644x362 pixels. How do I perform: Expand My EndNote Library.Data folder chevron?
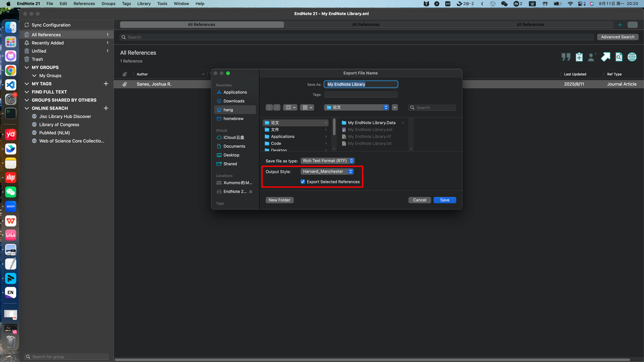point(403,123)
